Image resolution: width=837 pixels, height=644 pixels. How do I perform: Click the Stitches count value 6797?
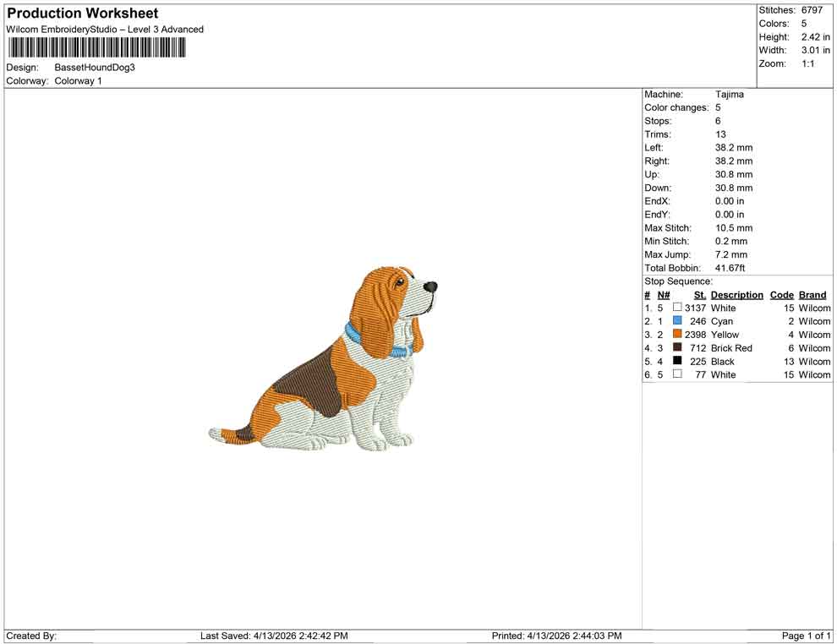[x=812, y=10]
